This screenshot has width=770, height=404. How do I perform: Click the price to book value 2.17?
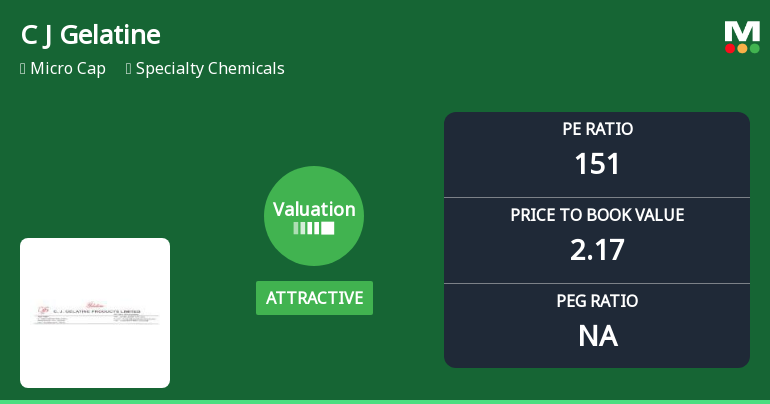click(x=597, y=249)
